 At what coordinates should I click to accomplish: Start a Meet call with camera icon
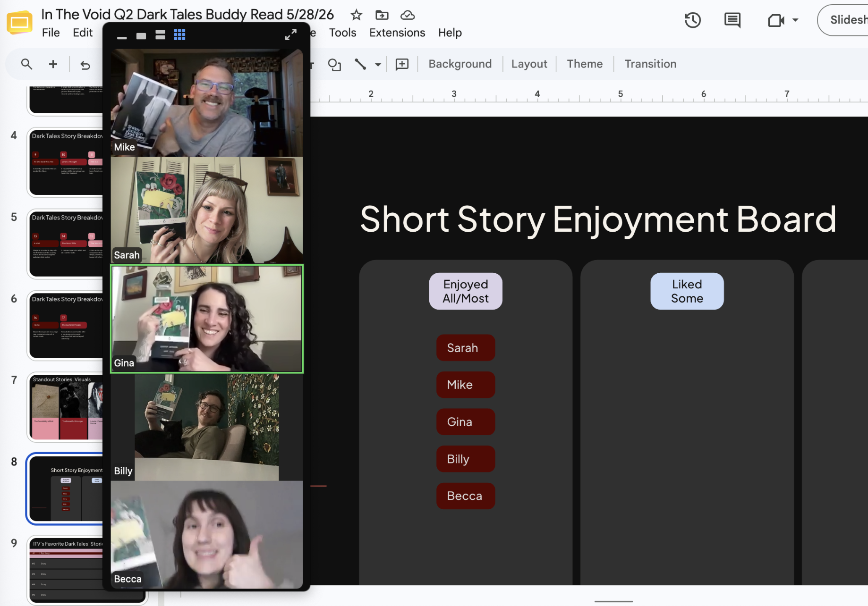click(776, 20)
